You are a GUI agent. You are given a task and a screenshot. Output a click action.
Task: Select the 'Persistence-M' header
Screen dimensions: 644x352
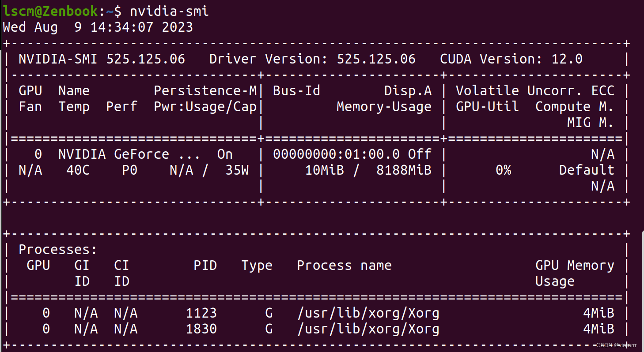[x=205, y=91]
